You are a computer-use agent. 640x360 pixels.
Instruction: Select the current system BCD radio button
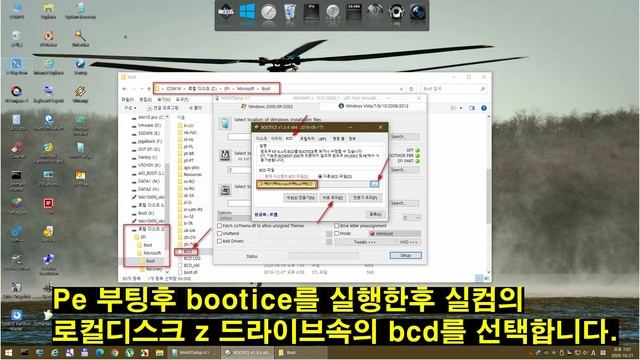[262, 176]
